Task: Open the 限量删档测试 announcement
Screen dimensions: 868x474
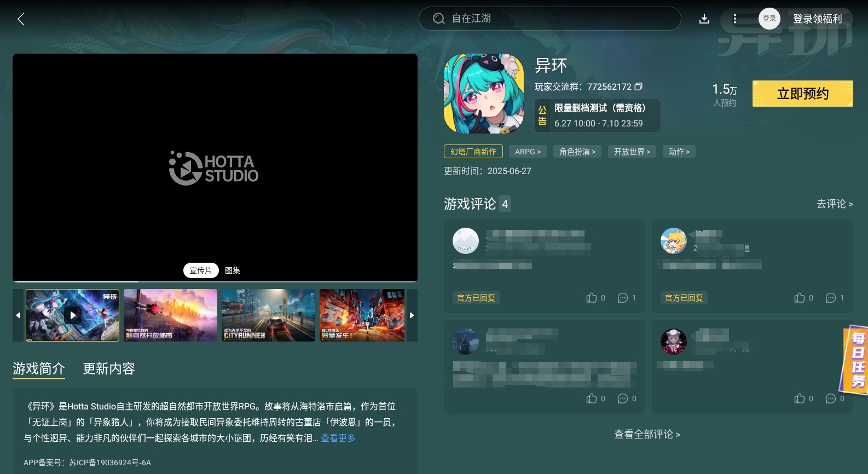Action: coord(598,115)
